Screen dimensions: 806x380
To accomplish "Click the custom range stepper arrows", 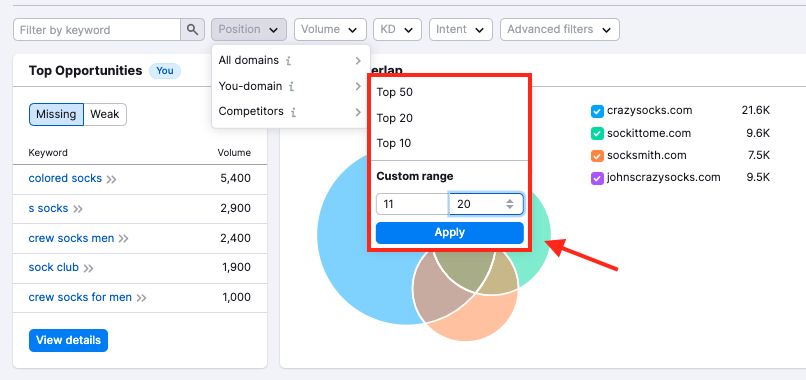I will point(509,204).
